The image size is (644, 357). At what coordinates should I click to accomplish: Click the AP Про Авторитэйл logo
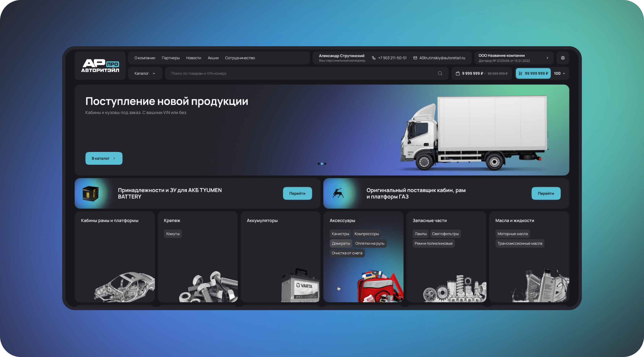pyautogui.click(x=100, y=66)
